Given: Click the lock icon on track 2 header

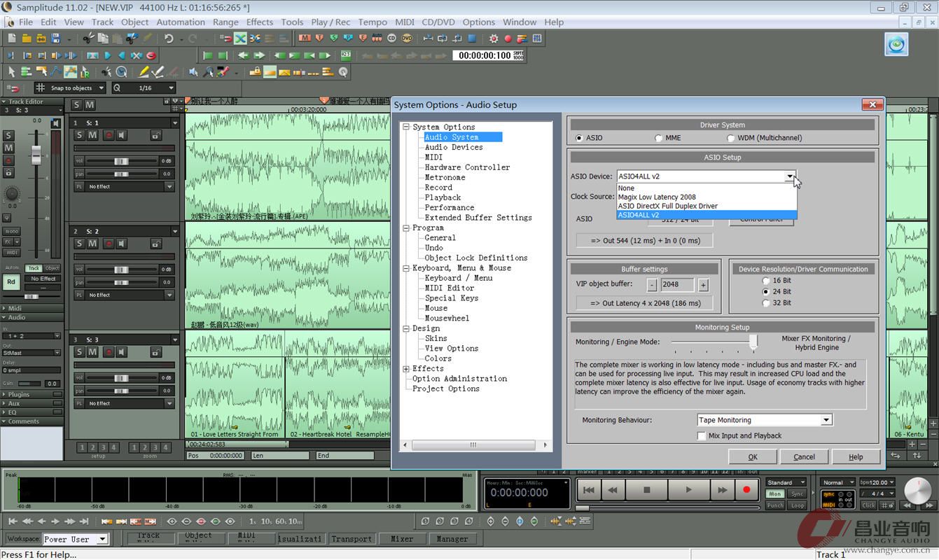Looking at the screenshot, I should [x=156, y=244].
